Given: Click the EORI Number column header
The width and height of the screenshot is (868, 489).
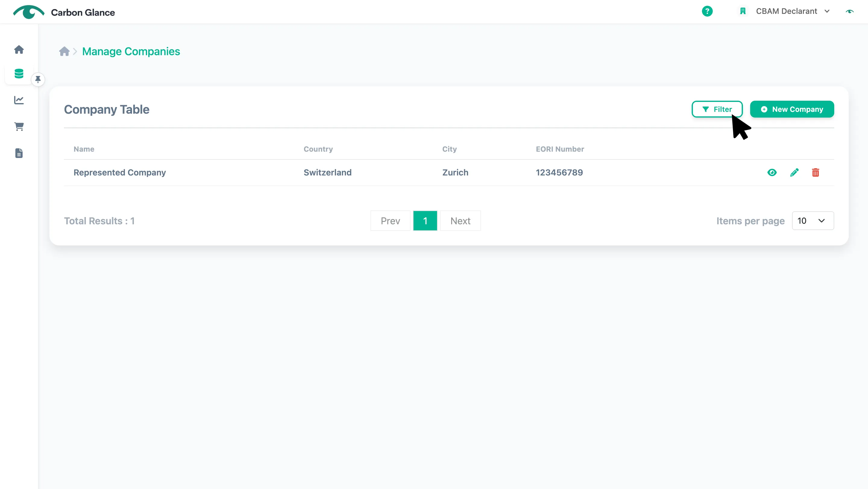Looking at the screenshot, I should coord(560,149).
